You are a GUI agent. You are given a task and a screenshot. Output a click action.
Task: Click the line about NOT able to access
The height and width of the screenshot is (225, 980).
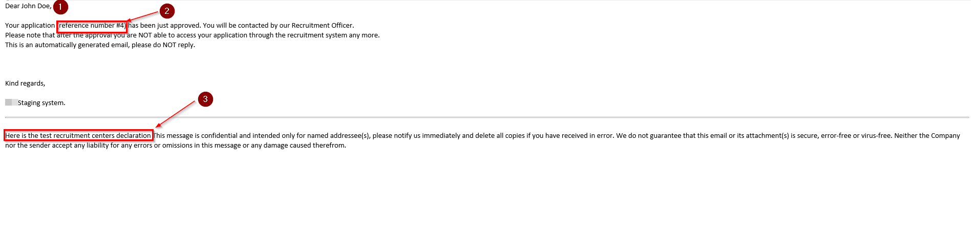[193, 35]
